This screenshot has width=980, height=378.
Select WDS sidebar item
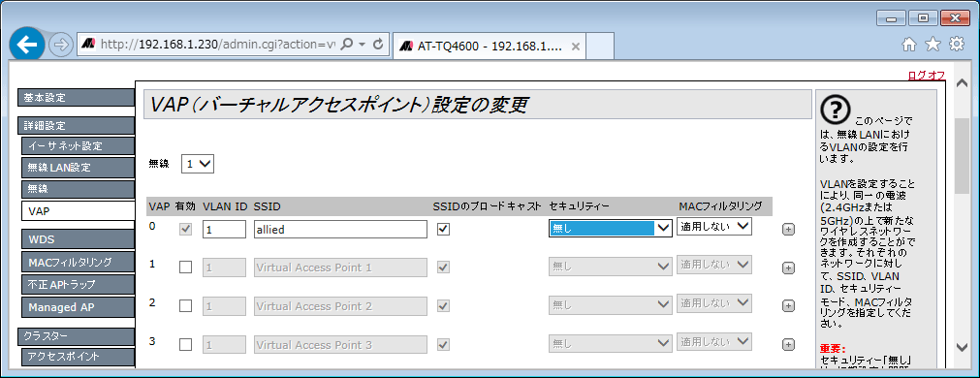[78, 238]
